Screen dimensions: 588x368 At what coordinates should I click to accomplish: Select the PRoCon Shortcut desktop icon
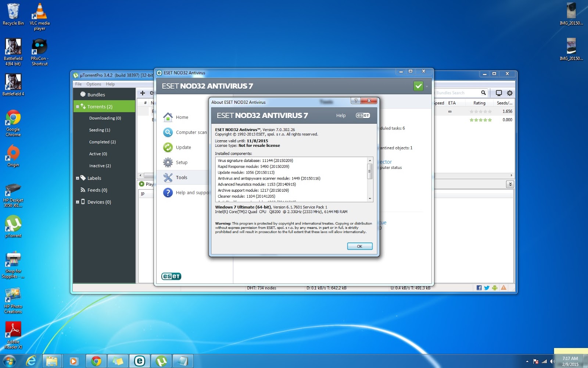[40, 52]
